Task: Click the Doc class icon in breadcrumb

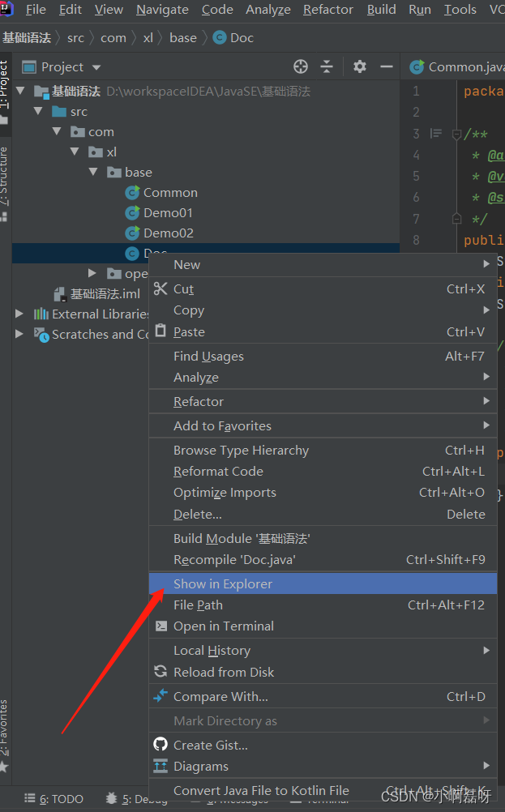Action: coord(220,38)
